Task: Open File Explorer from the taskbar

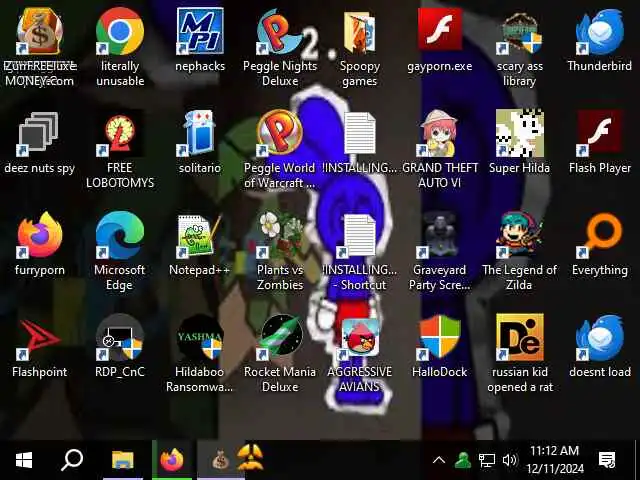Action: (x=123, y=460)
